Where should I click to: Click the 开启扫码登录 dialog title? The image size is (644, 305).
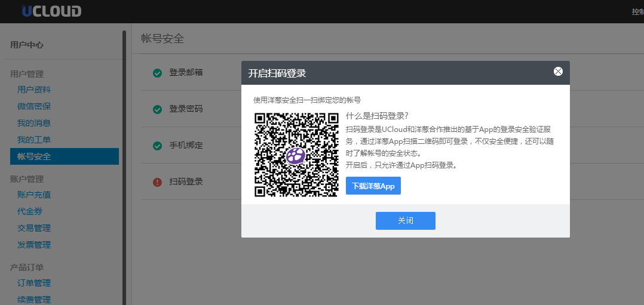(277, 73)
